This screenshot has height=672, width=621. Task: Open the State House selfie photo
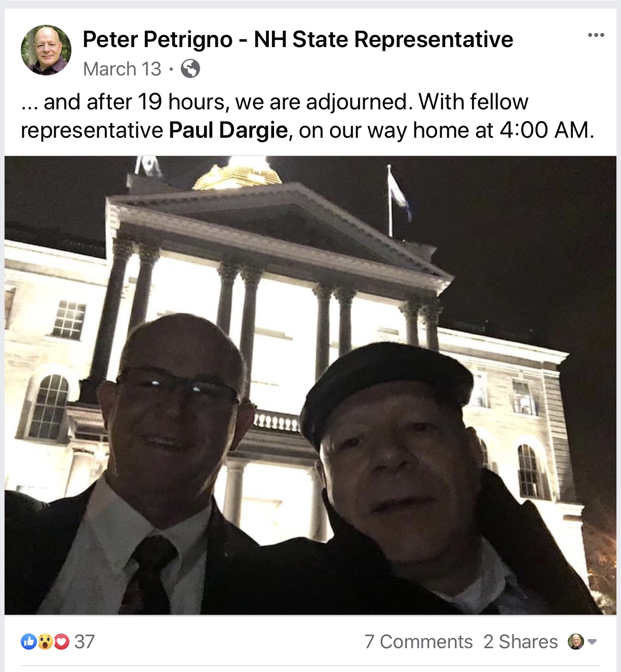(310, 385)
